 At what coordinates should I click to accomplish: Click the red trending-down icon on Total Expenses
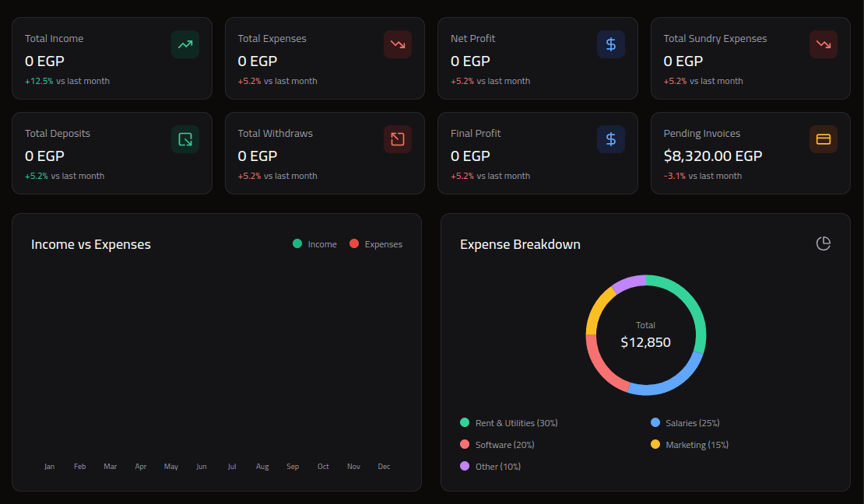[x=398, y=44]
